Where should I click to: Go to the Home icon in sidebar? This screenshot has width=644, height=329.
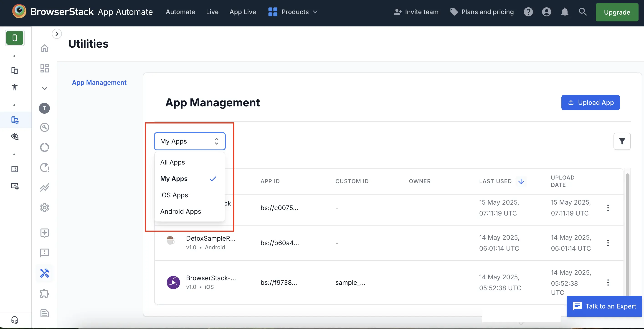coord(45,48)
